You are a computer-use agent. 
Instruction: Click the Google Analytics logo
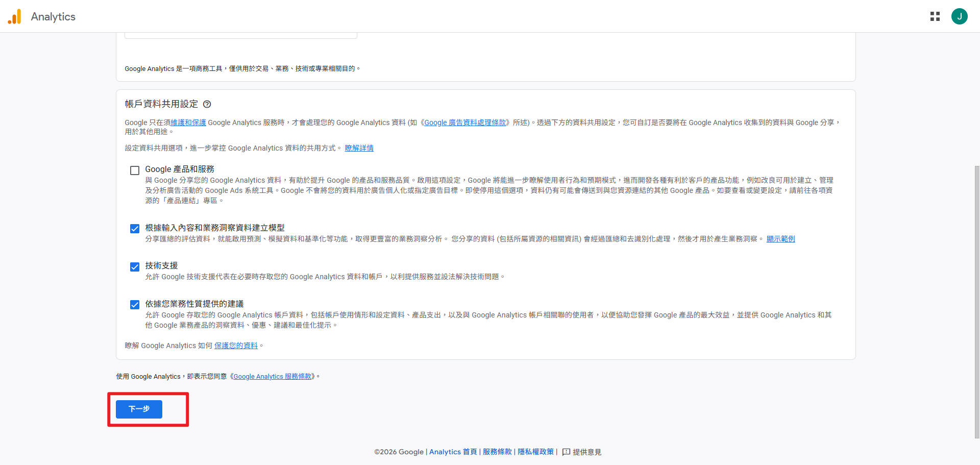pyautogui.click(x=41, y=16)
